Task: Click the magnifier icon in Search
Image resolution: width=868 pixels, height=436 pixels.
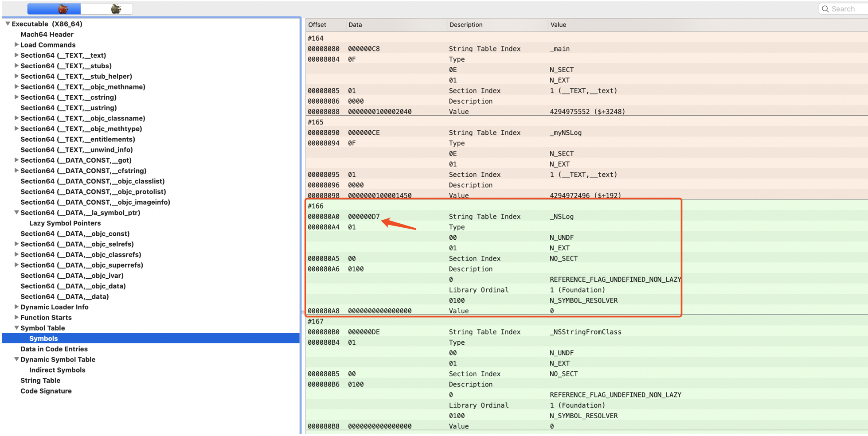Action: point(825,9)
